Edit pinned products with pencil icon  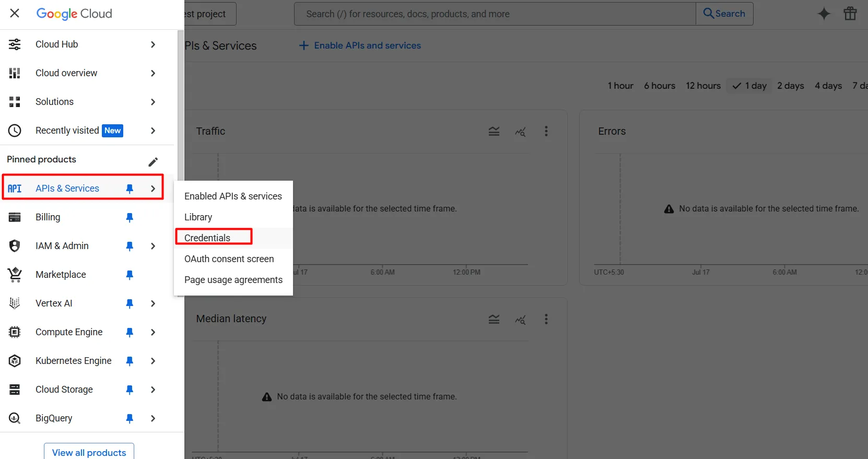(x=153, y=161)
